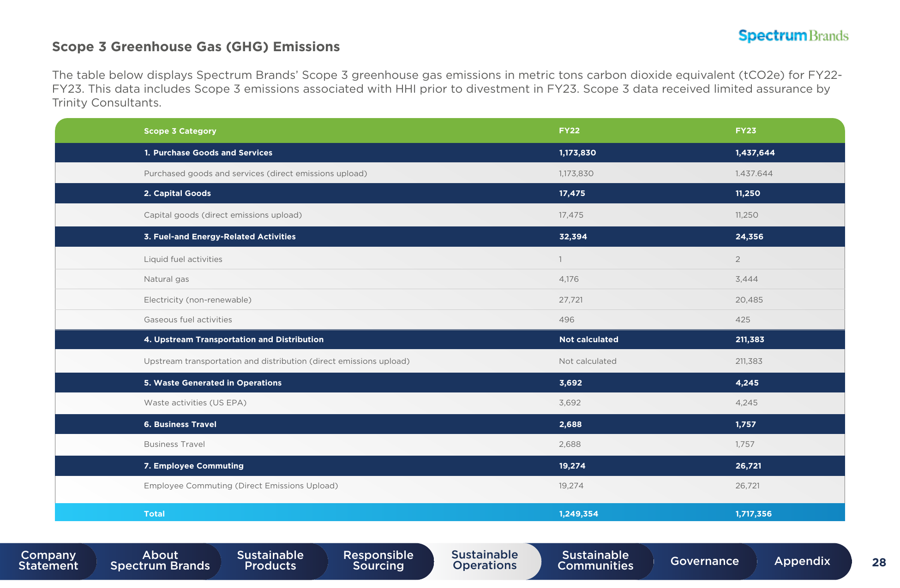
Task: Select FY23 value 20,485 for electricity
Action: [x=749, y=300]
